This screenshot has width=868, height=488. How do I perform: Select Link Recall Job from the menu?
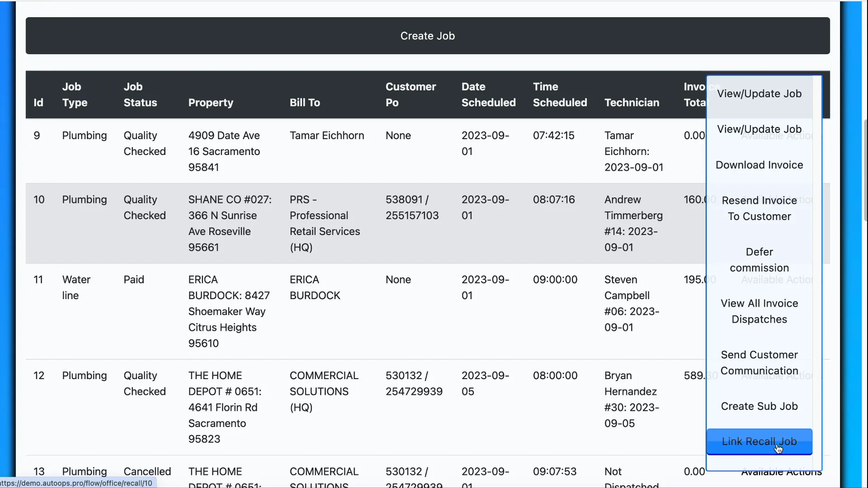759,441
